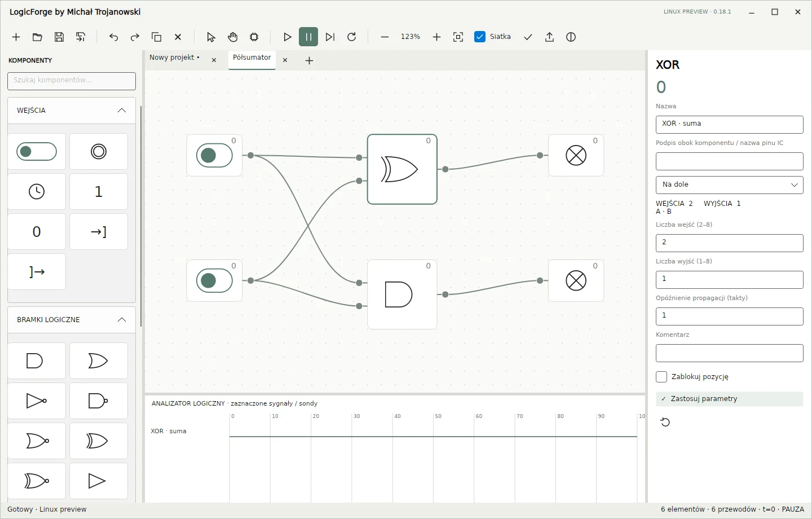Uncheck the Siatka grid checkbox
The width and height of the screenshot is (812, 519).
480,37
